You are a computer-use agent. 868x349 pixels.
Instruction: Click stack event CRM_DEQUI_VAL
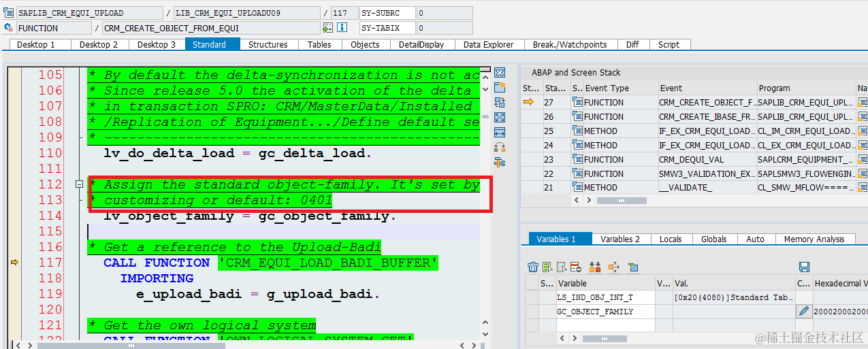pos(707,159)
